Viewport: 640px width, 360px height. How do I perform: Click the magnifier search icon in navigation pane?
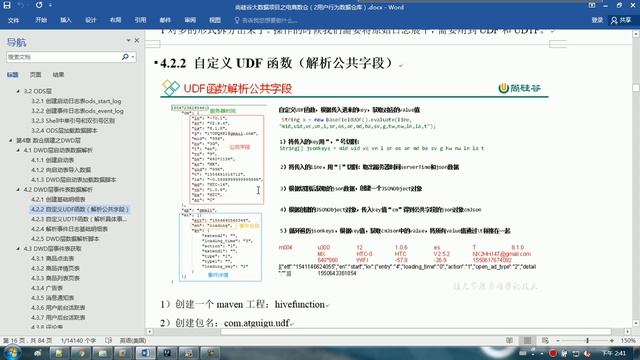click(x=125, y=57)
